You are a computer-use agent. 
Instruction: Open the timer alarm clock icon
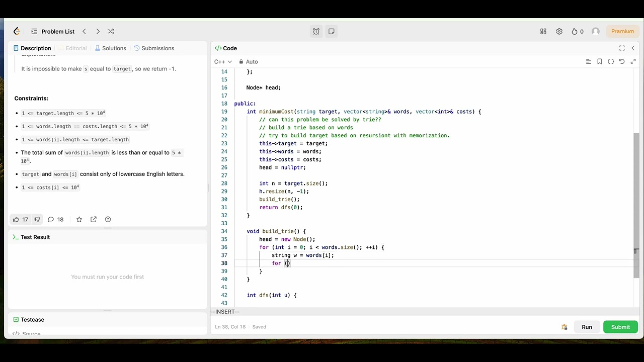click(316, 31)
